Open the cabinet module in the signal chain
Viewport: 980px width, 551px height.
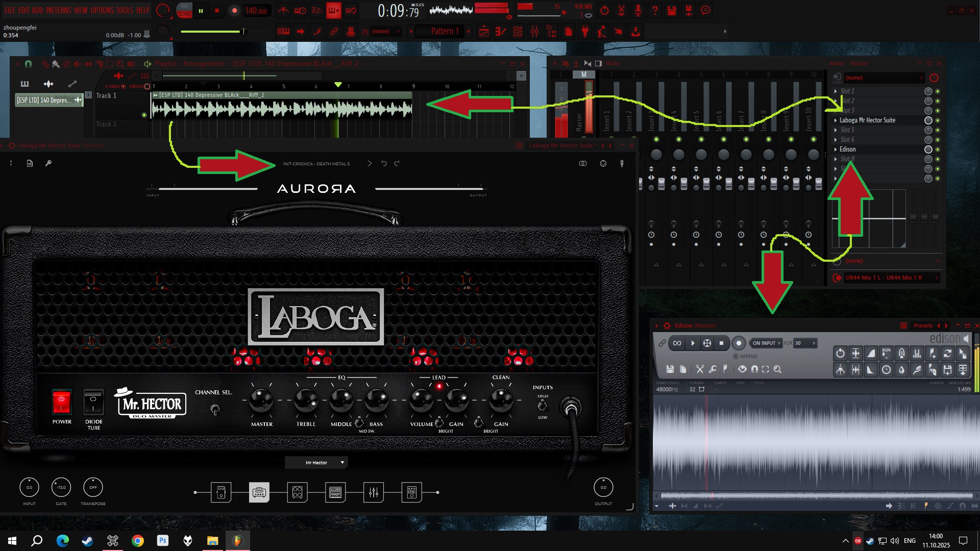(x=297, y=492)
